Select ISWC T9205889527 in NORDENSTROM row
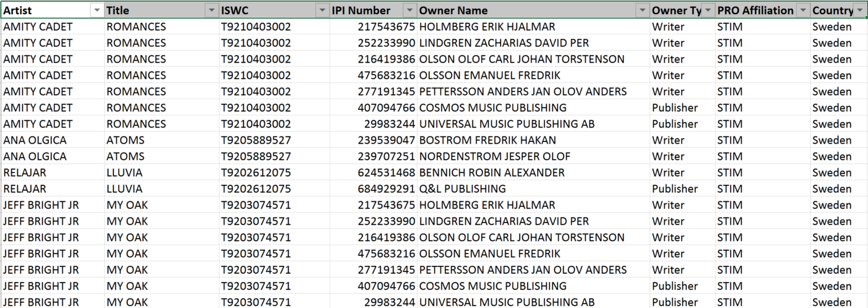Viewport: 868px width, 308px height. click(275, 156)
